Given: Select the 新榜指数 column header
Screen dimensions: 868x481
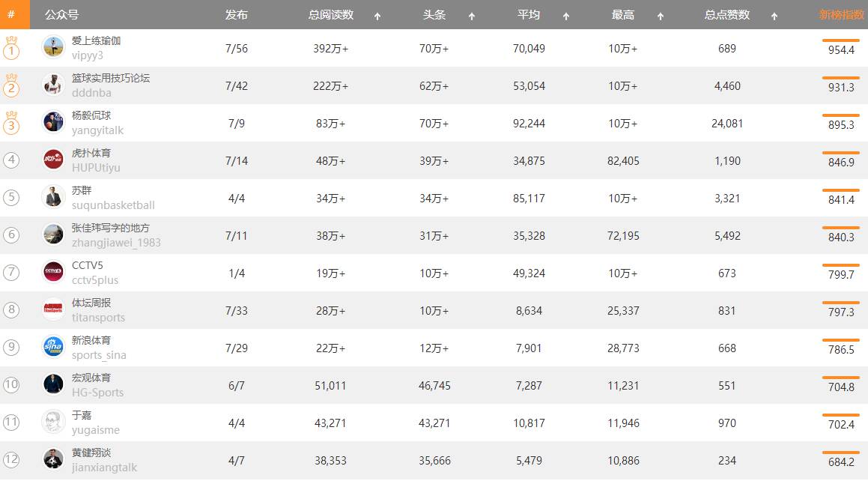Looking at the screenshot, I should [x=841, y=15].
